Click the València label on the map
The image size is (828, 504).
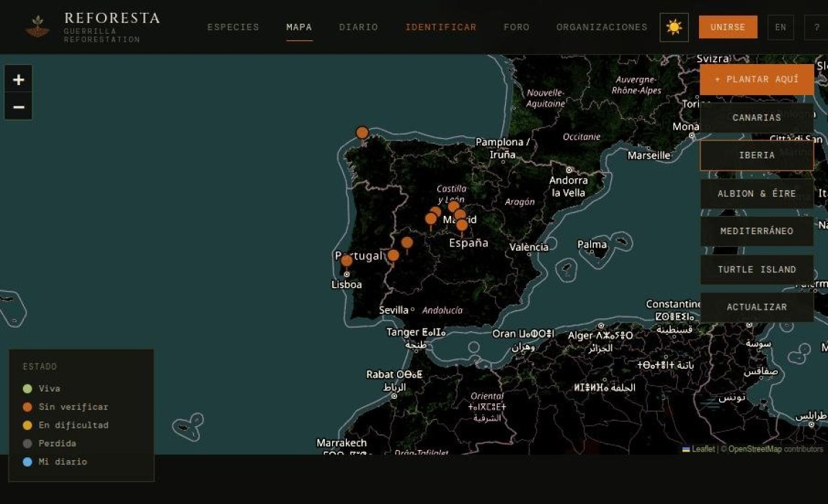coord(529,247)
